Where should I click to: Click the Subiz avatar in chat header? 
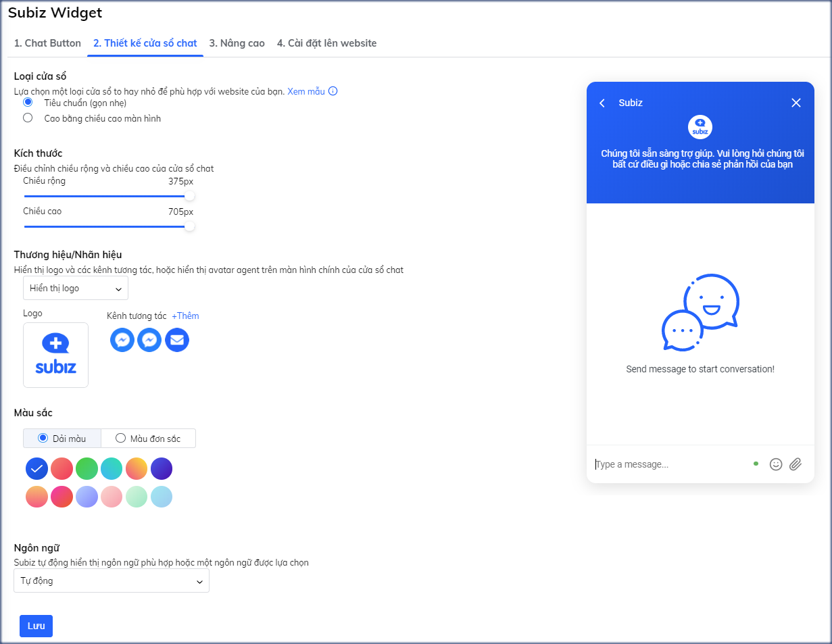(700, 127)
